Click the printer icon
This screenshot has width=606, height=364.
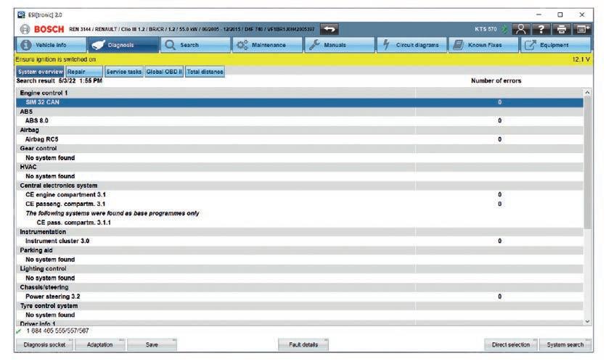562,29
